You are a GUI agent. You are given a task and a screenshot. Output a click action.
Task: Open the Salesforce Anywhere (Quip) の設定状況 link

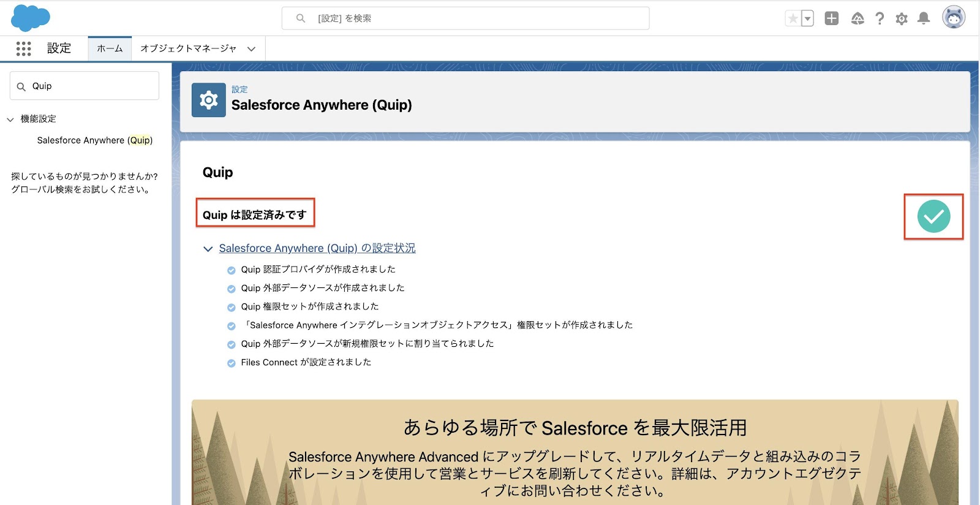click(x=317, y=248)
